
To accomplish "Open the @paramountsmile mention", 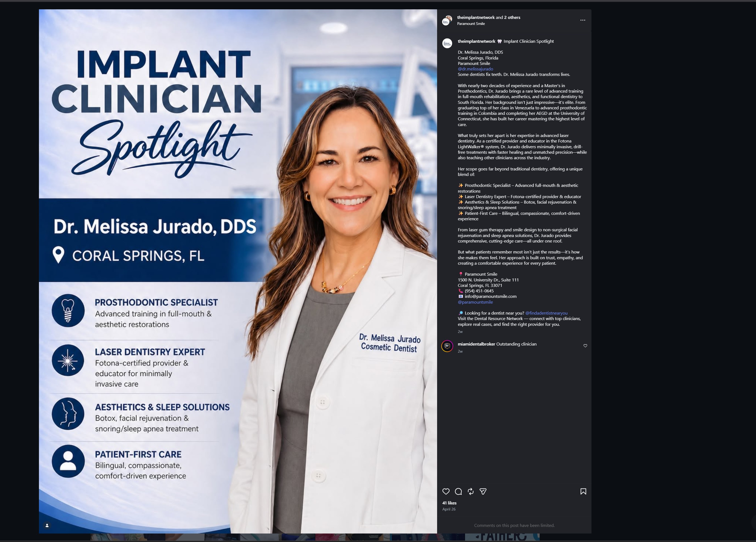I will [475, 302].
